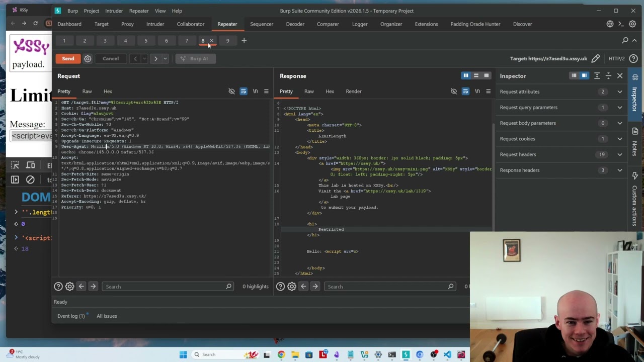Click DevTools element picker icon in browser
This screenshot has height=362, width=644.
click(15, 165)
